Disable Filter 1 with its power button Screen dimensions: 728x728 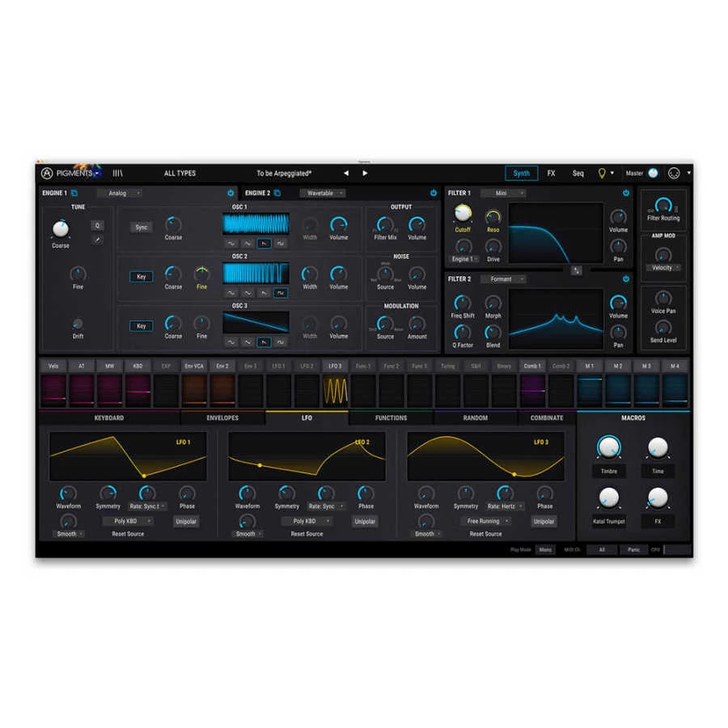point(625,193)
